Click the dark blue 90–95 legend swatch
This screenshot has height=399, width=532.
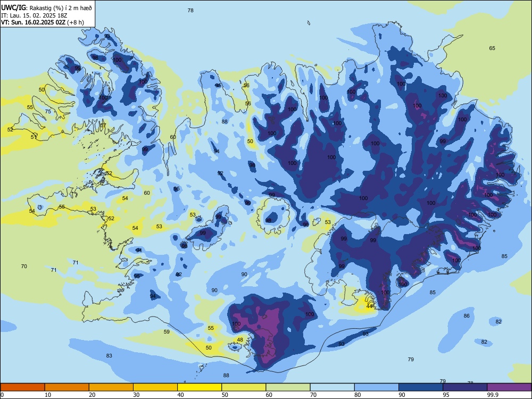coord(421,387)
